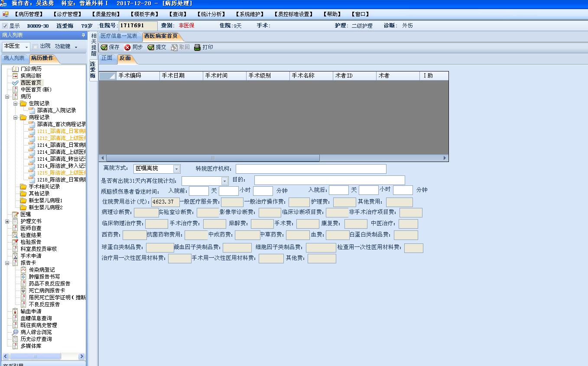
Task: Click the 医嘱 notepad icon
Action: [x=16, y=214]
